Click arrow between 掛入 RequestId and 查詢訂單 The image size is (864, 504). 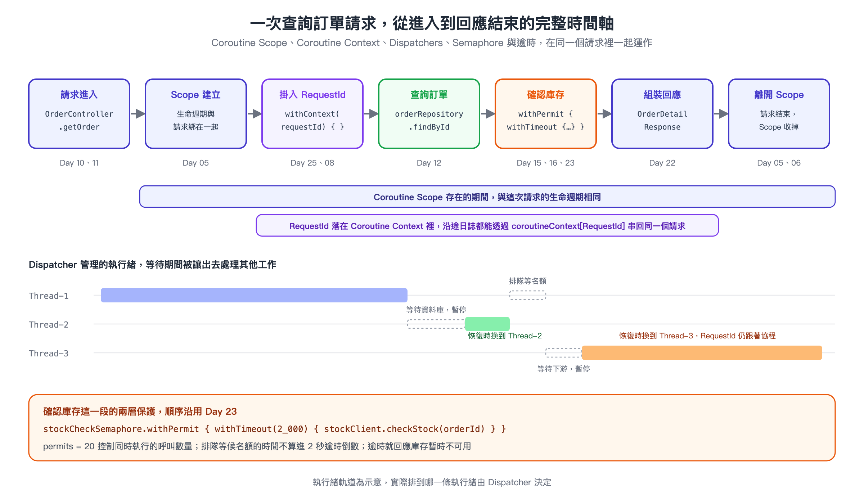[371, 114]
